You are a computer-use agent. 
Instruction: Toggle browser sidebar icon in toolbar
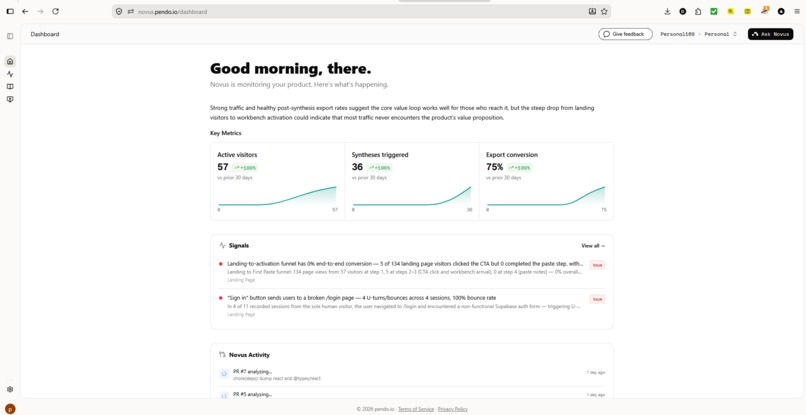10,11
